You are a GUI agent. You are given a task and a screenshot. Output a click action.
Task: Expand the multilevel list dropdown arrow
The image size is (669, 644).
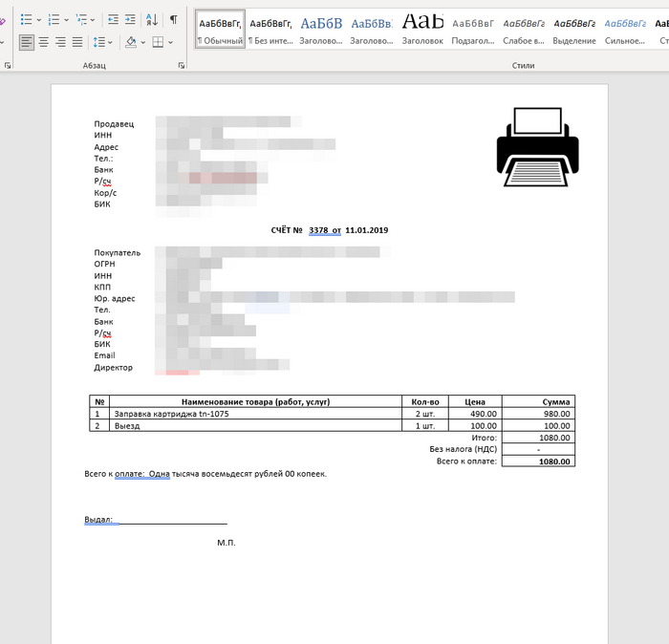pos(94,19)
